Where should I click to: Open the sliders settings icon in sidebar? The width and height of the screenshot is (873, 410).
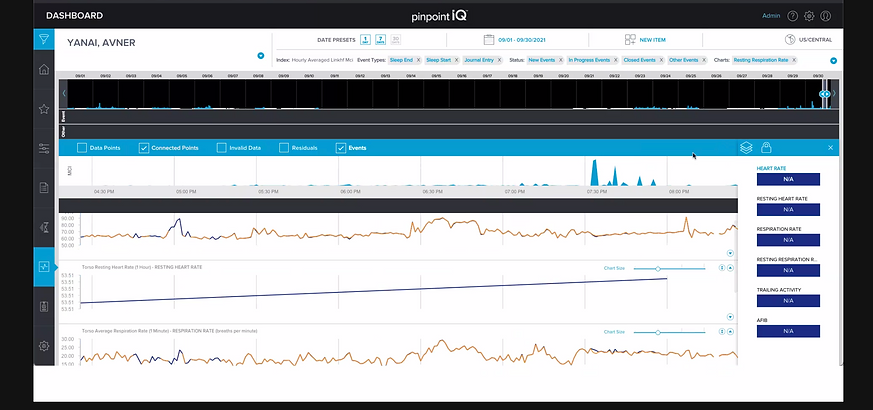click(x=44, y=148)
